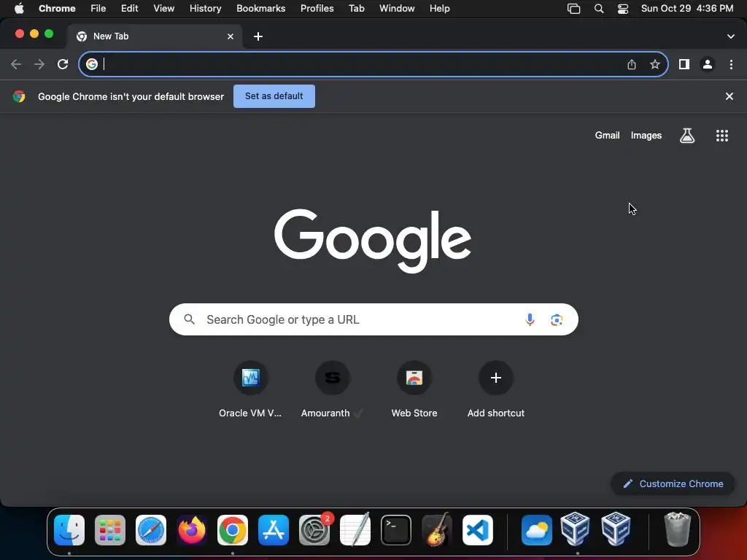Open the Trash in the Dock

[678, 529]
